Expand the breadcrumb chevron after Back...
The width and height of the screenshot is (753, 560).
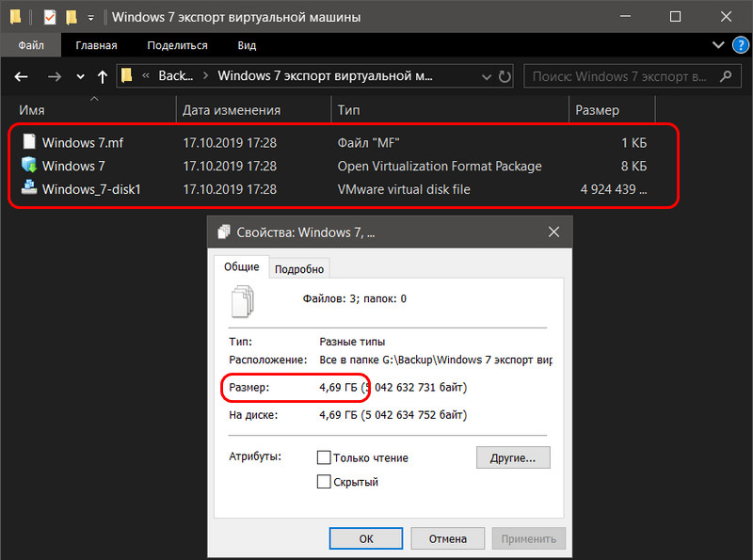205,76
